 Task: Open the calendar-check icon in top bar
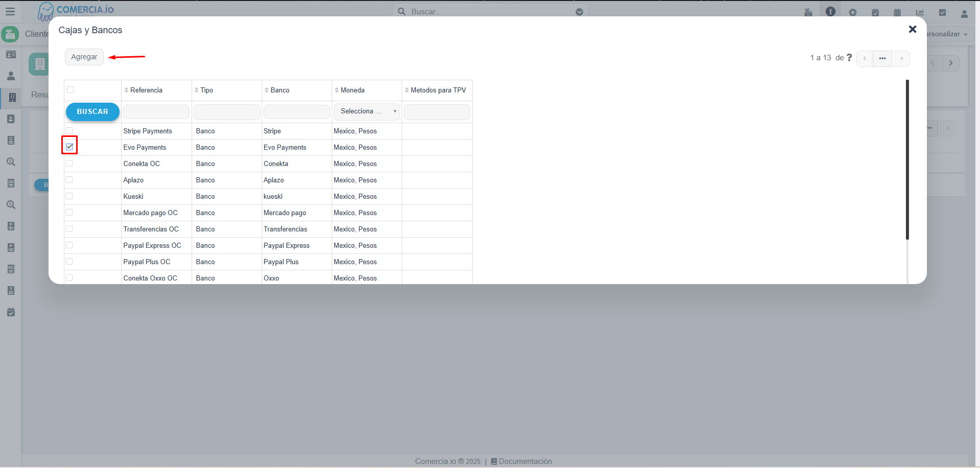point(875,13)
